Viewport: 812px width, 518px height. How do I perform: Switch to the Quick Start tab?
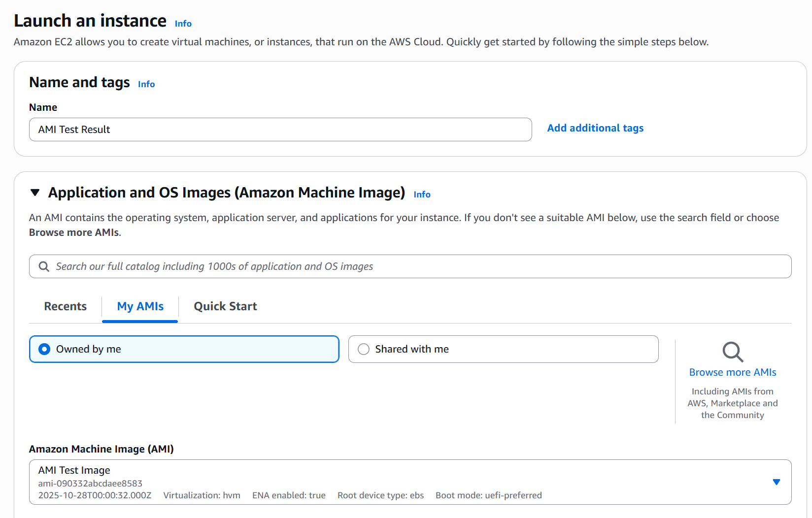[x=225, y=306]
